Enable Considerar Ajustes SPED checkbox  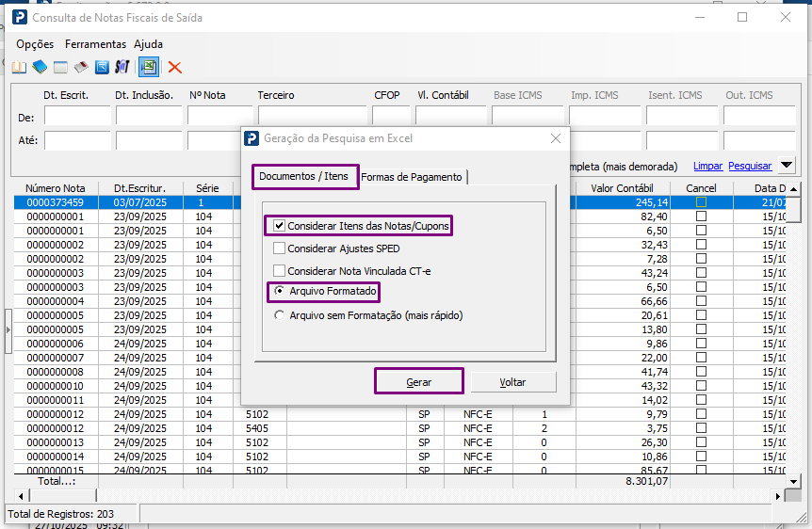(x=279, y=248)
